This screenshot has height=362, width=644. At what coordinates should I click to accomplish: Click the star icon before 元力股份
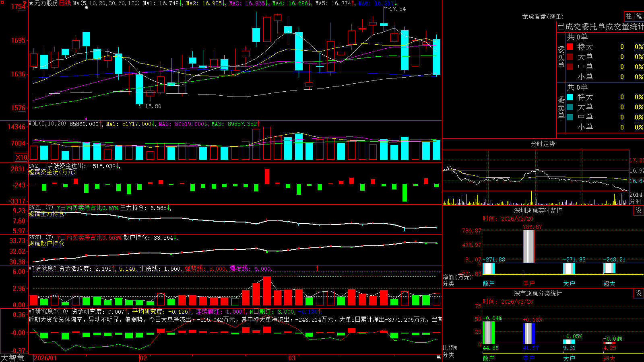[31, 3]
